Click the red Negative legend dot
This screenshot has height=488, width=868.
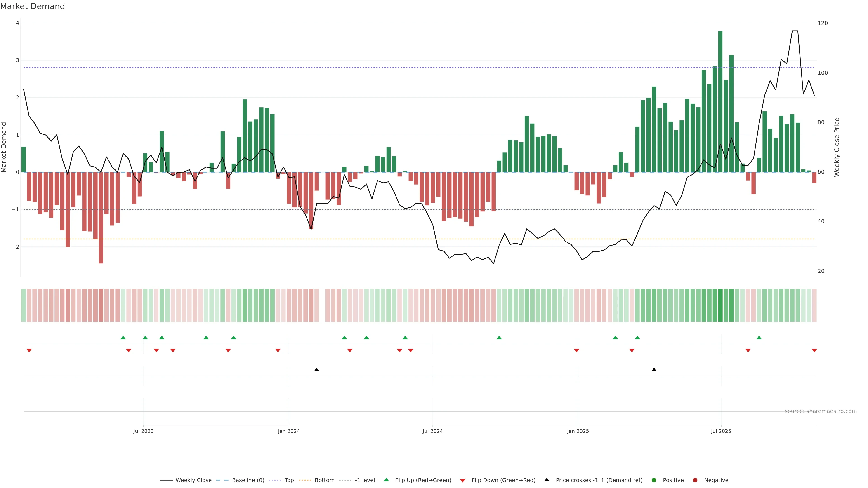pos(695,480)
